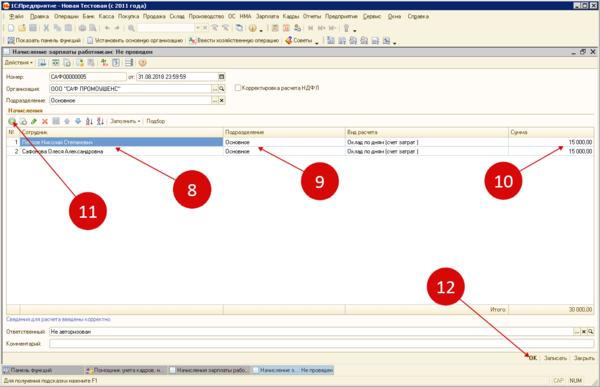Click help question icon in document toolbar
This screenshot has height=387, width=600.
tap(142, 63)
